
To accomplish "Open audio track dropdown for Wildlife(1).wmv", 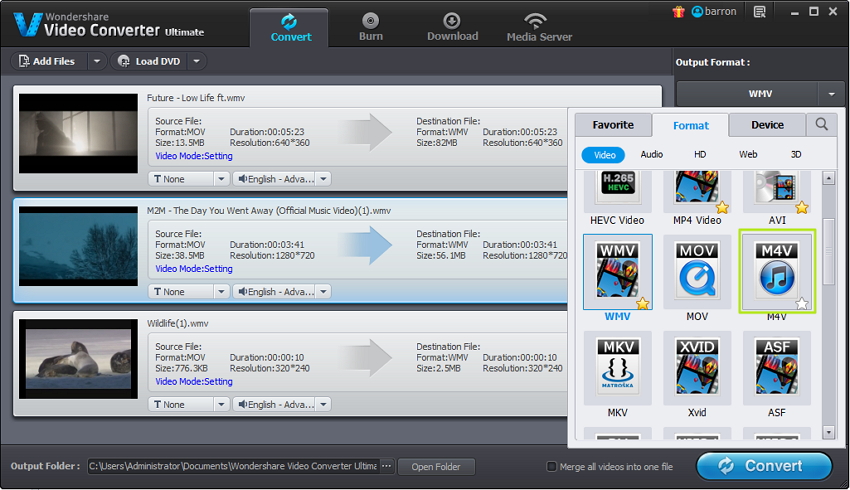I will tap(323, 404).
